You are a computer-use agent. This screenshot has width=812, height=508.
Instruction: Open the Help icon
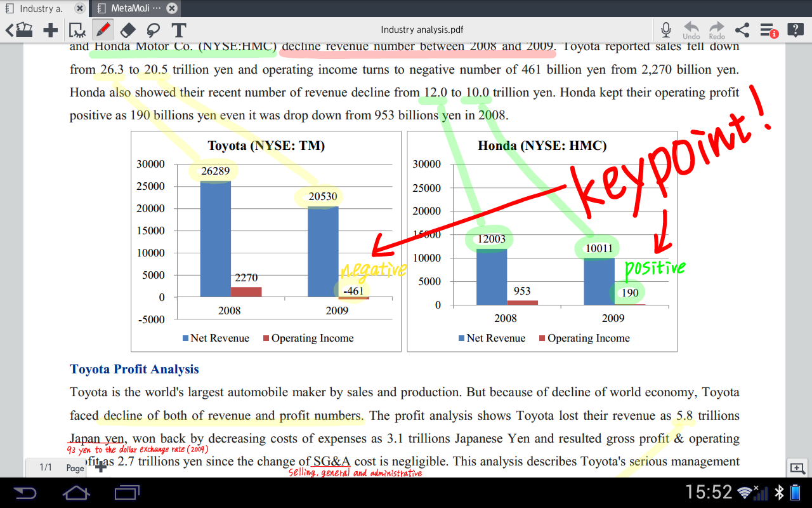[x=795, y=30]
